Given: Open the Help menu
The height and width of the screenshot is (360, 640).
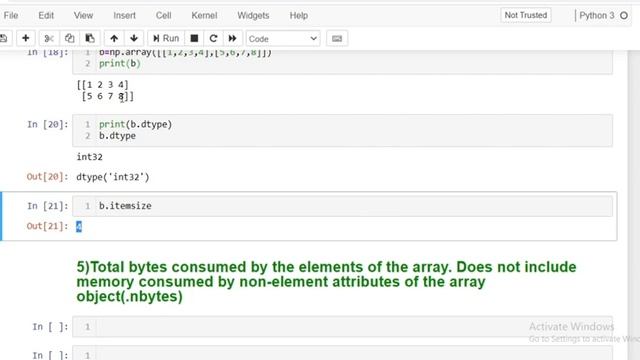Looking at the screenshot, I should pyautogui.click(x=299, y=16).
